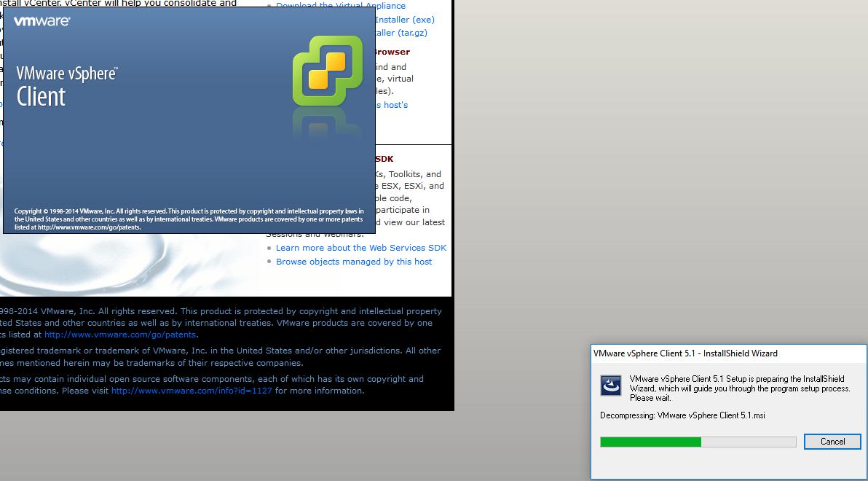This screenshot has width=868, height=481.
Task: Click the SDK heading on web page
Action: [384, 159]
